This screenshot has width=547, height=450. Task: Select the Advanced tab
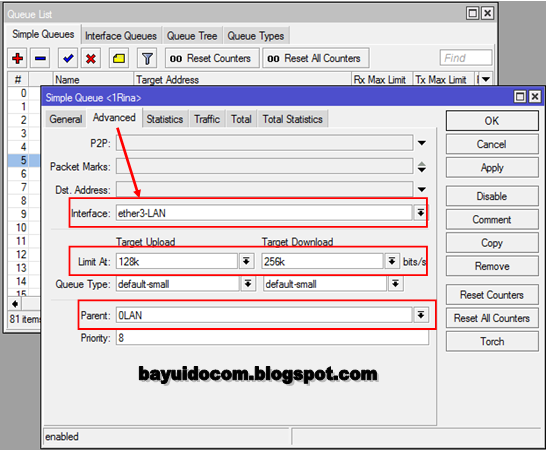click(x=114, y=118)
